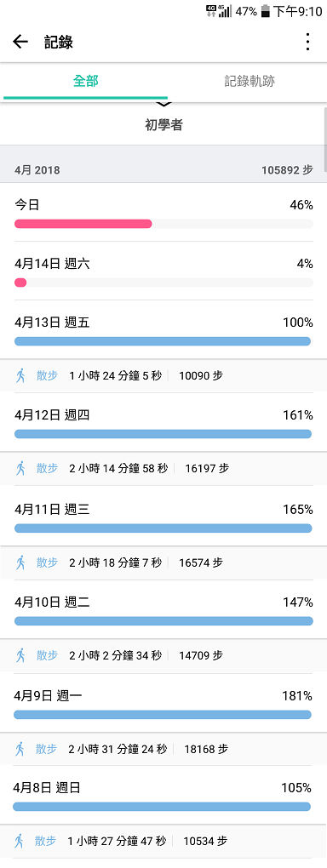Tap the back arrow icon
This screenshot has height=868, width=327.
[x=20, y=42]
